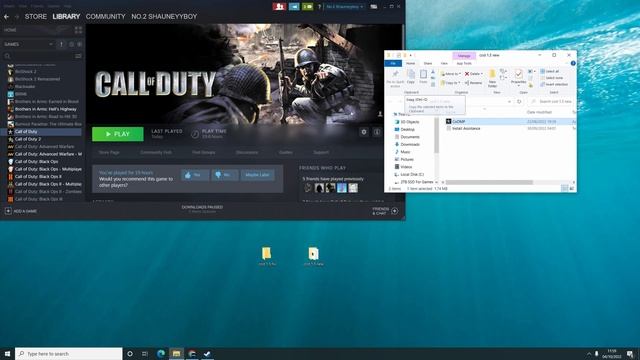Open Steam icon on taskbar
Image resolution: width=640 pixels, height=360 pixels.
207,353
